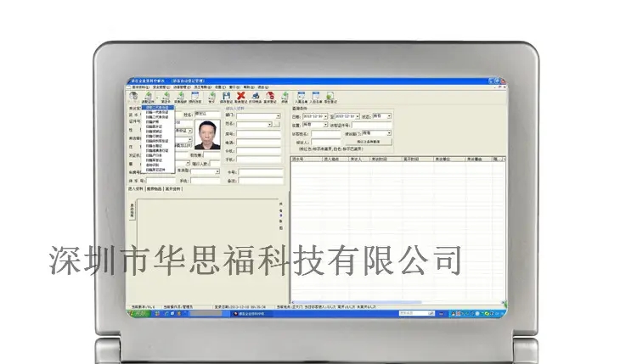Open the Visited Department (被访部门) query dropdown

click(x=389, y=133)
